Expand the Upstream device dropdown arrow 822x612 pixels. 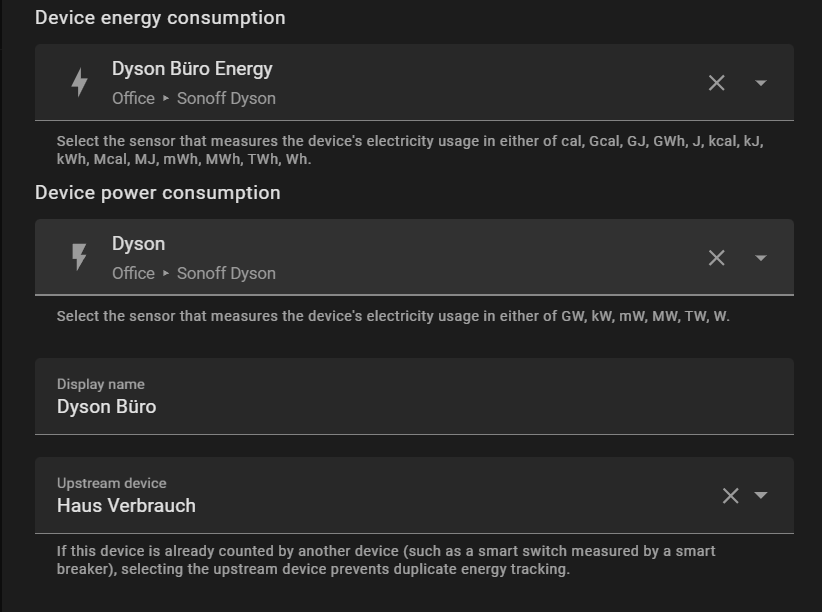[x=761, y=496]
